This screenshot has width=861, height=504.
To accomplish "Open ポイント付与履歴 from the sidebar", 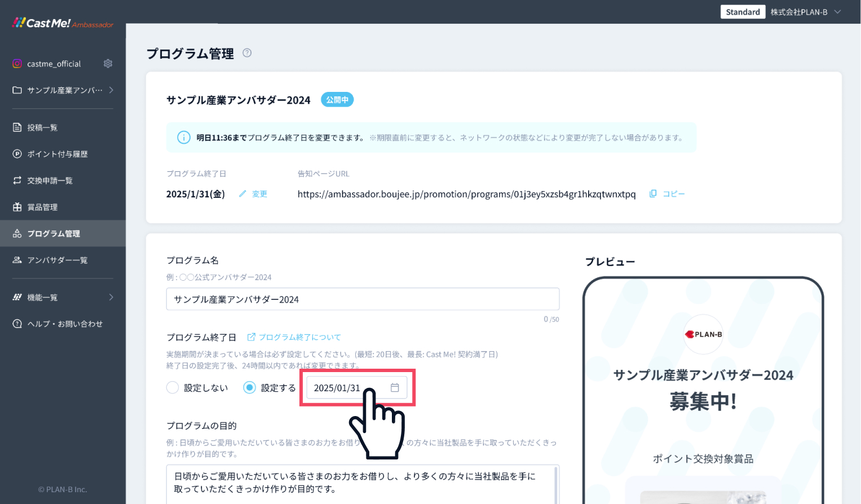I will pyautogui.click(x=57, y=154).
